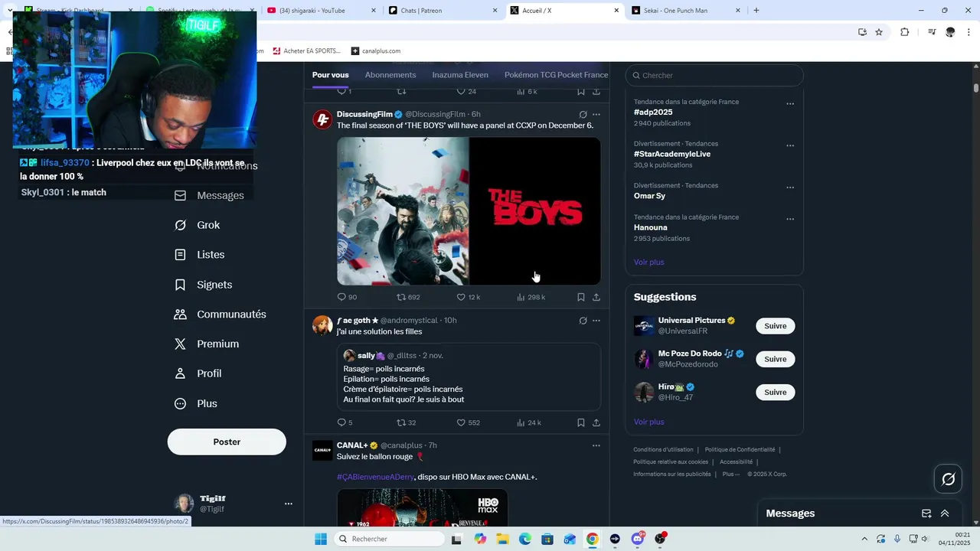This screenshot has width=980, height=551.
Task: Open File Explorer from taskbar
Action: 503,539
